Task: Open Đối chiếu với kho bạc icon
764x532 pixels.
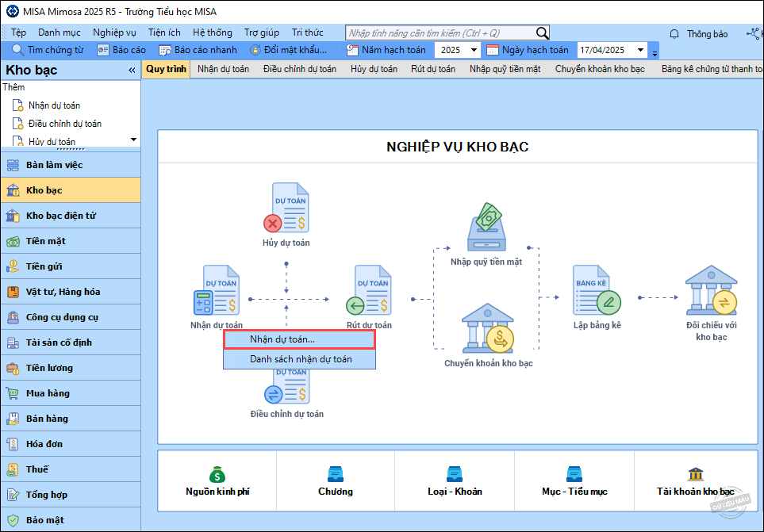Action: [x=712, y=291]
